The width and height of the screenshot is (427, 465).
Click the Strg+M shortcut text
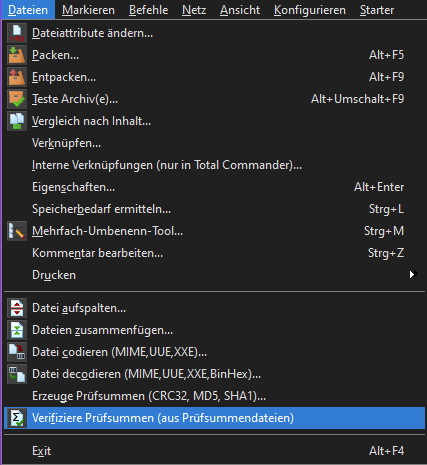(384, 231)
